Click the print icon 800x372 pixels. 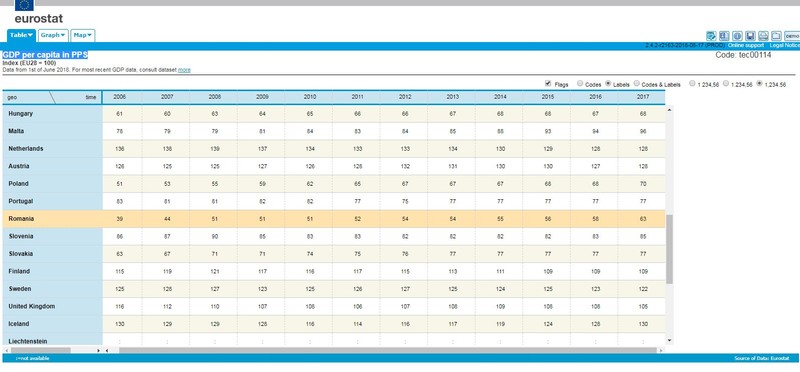[763, 36]
